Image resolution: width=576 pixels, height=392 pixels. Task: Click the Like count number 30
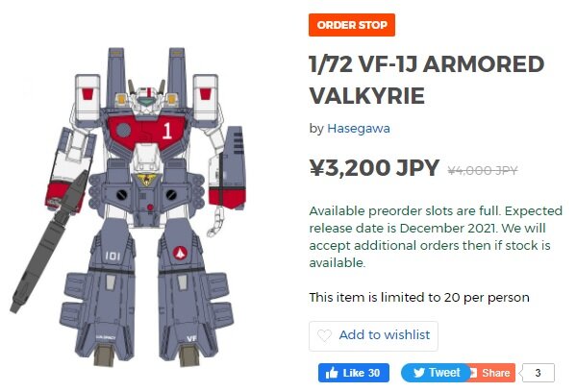(374, 373)
